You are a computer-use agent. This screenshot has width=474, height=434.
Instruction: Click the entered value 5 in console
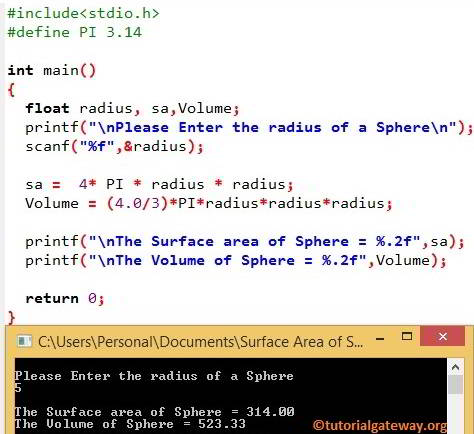click(18, 388)
